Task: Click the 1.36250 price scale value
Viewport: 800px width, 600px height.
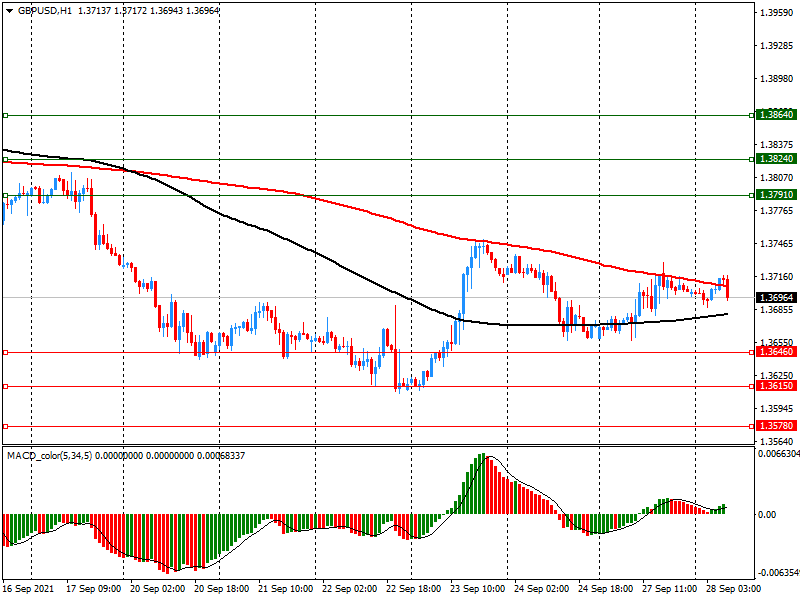Action: click(x=777, y=376)
